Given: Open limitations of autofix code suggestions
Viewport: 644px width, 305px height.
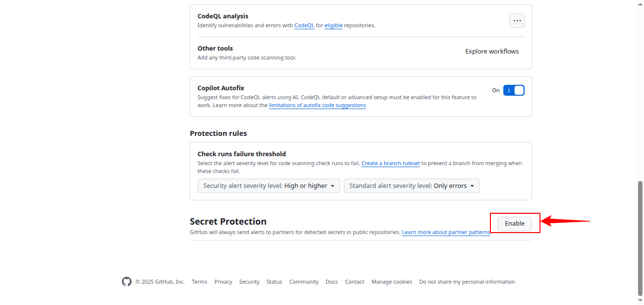Looking at the screenshot, I should tap(318, 105).
